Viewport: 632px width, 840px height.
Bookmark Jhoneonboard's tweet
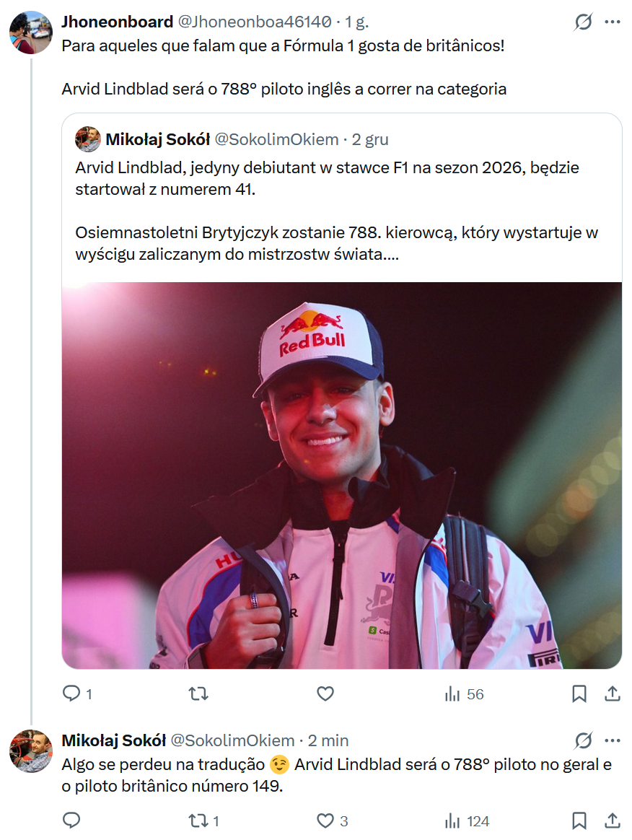579,694
